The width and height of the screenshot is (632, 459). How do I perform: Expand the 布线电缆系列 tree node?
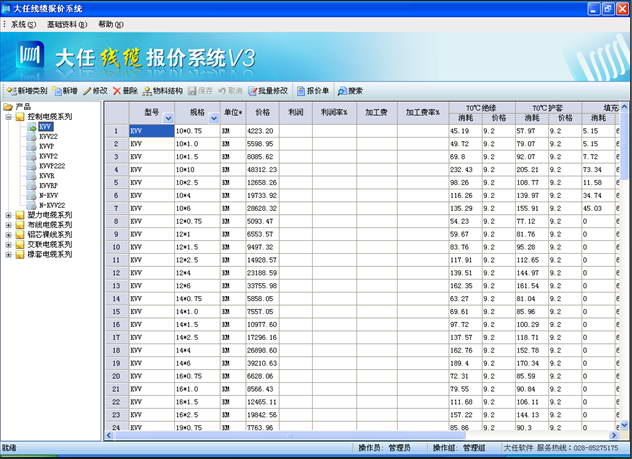(x=8, y=225)
